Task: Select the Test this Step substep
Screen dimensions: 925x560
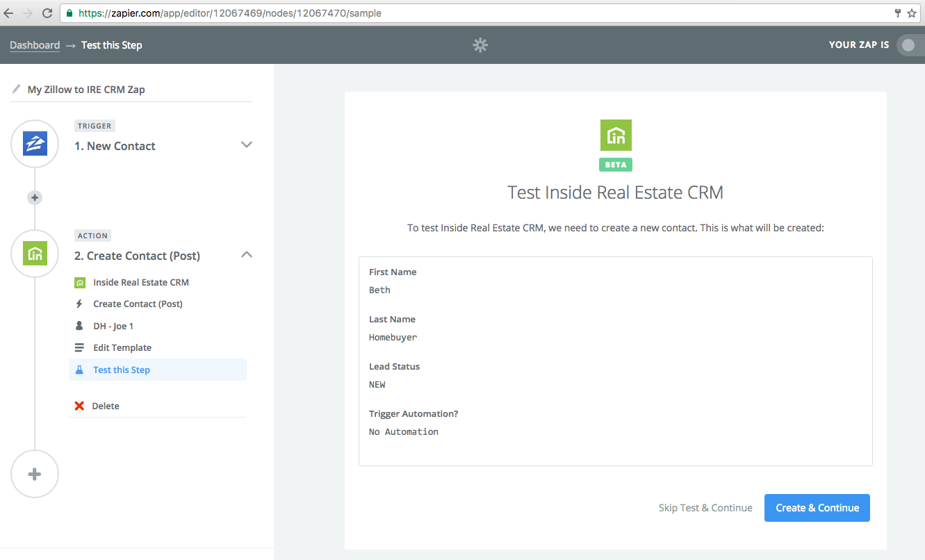Action: (x=158, y=370)
